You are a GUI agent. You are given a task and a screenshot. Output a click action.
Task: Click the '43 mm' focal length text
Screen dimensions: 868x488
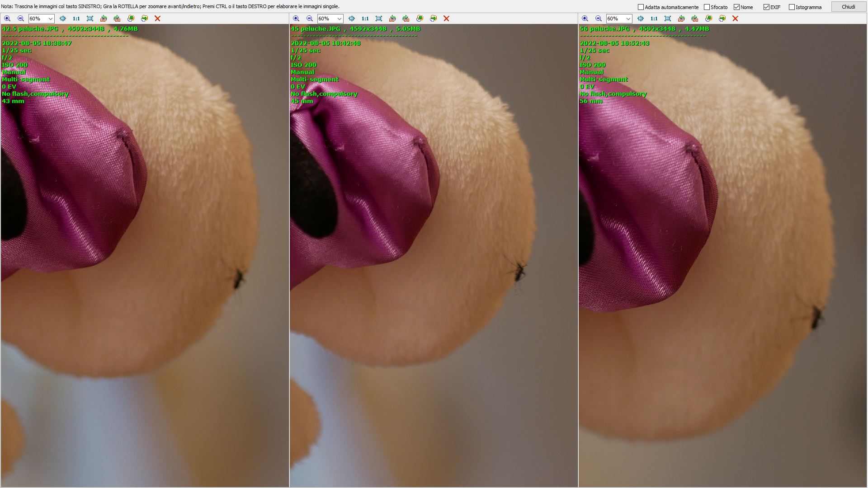(13, 101)
